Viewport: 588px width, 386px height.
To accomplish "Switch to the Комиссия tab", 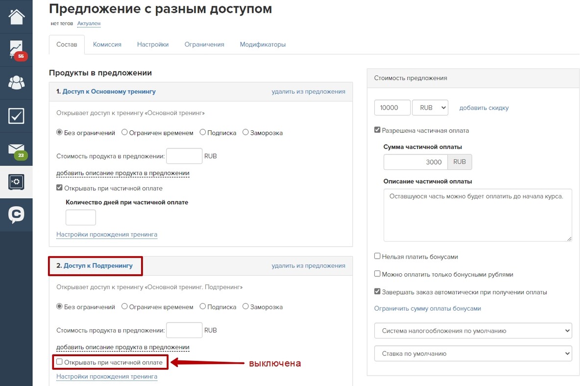I will tap(107, 45).
